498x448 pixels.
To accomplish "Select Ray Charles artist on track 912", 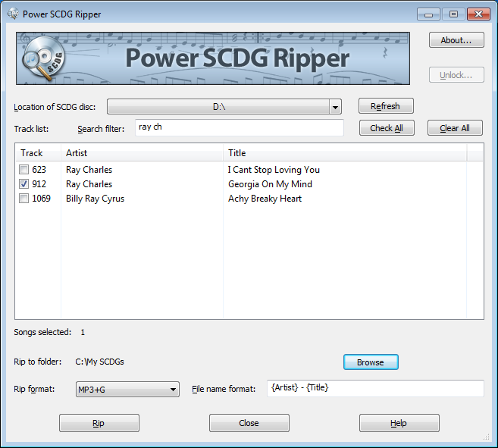I will point(89,184).
